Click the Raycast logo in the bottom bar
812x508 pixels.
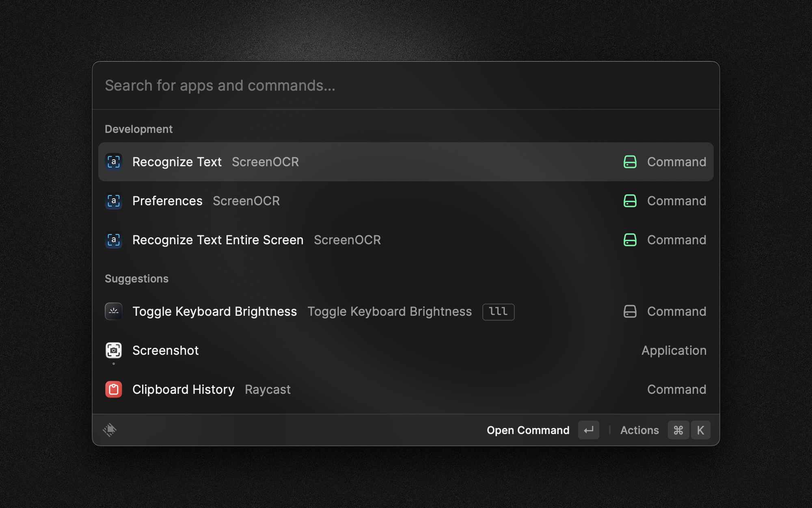pyautogui.click(x=110, y=430)
